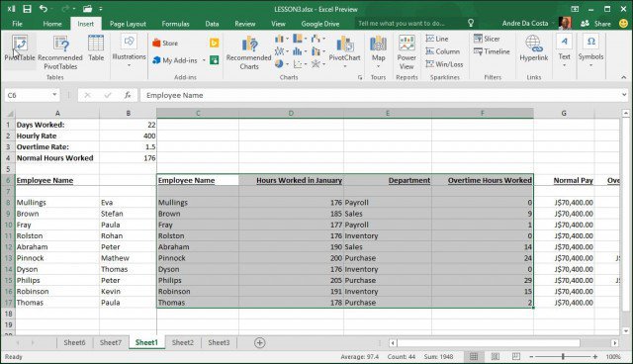Open the File menu

click(x=18, y=24)
